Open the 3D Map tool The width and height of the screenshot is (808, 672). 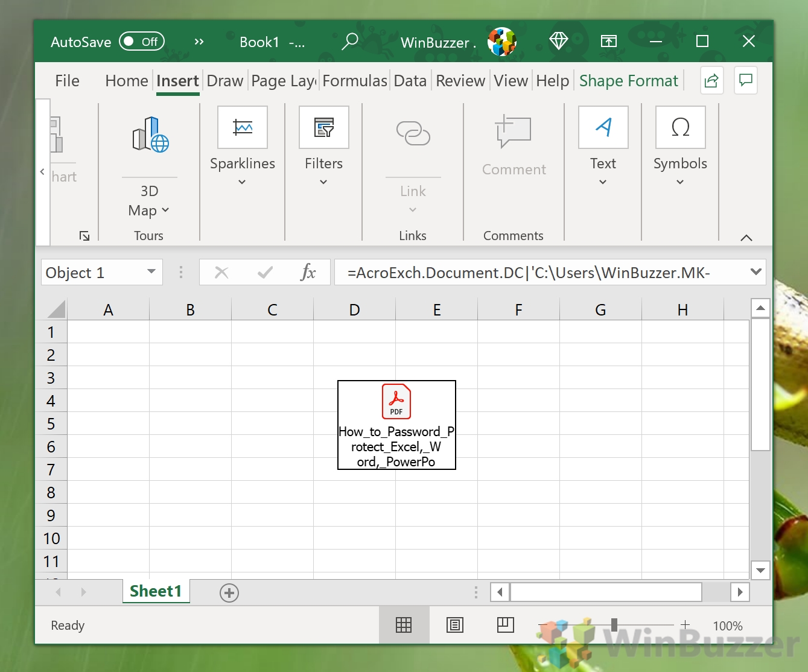point(150,135)
